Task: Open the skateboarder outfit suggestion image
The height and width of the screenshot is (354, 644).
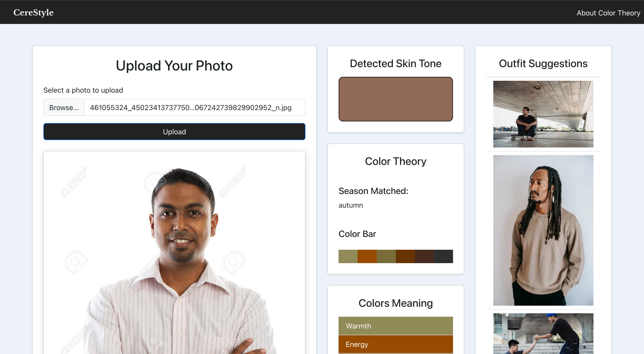Action: pyautogui.click(x=543, y=114)
